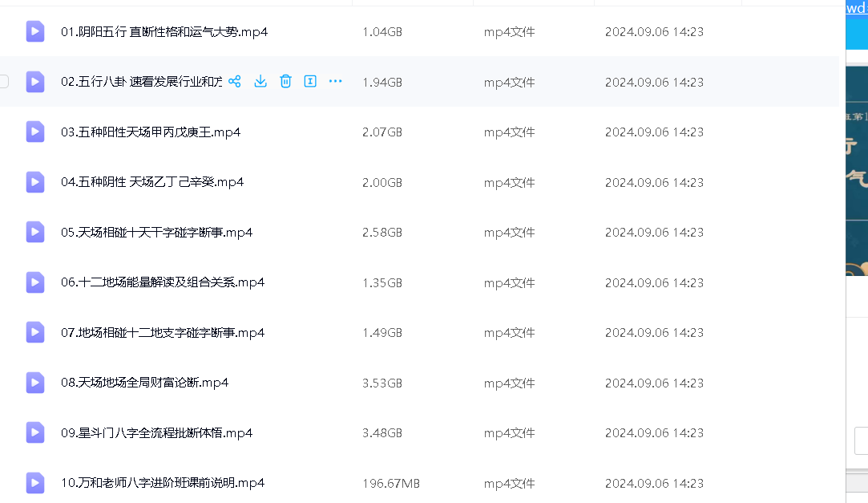Open 01.阴阳五行 直断性格和运气大势.mp4
Screen dimensions: 868x503
click(x=164, y=32)
